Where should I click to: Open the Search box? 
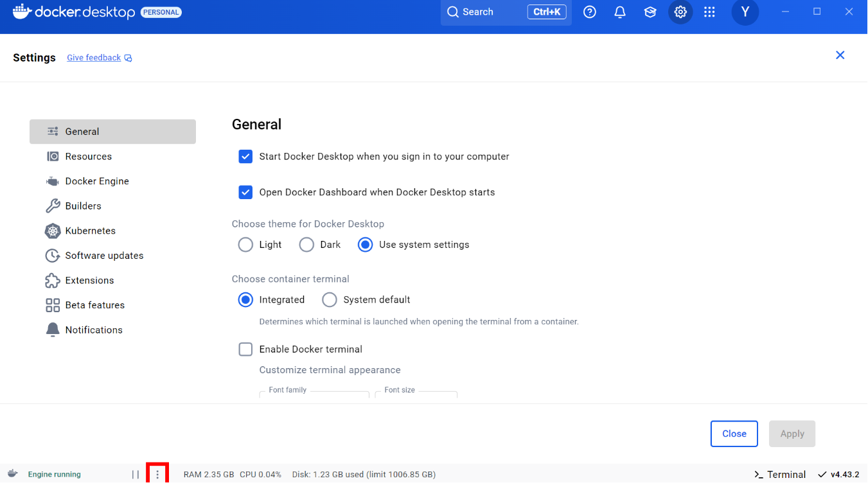tap(506, 12)
